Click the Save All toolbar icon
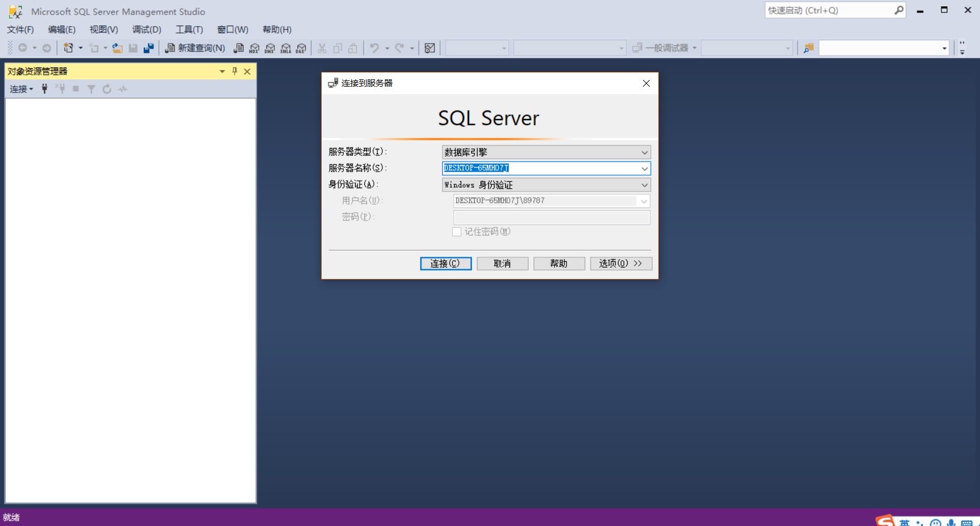This screenshot has width=980, height=526. 148,48
